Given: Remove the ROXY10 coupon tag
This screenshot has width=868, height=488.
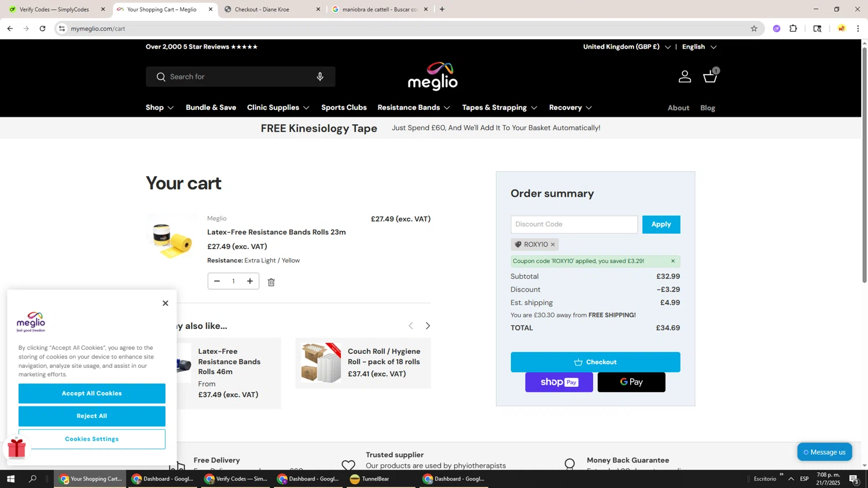Looking at the screenshot, I should tap(553, 245).
